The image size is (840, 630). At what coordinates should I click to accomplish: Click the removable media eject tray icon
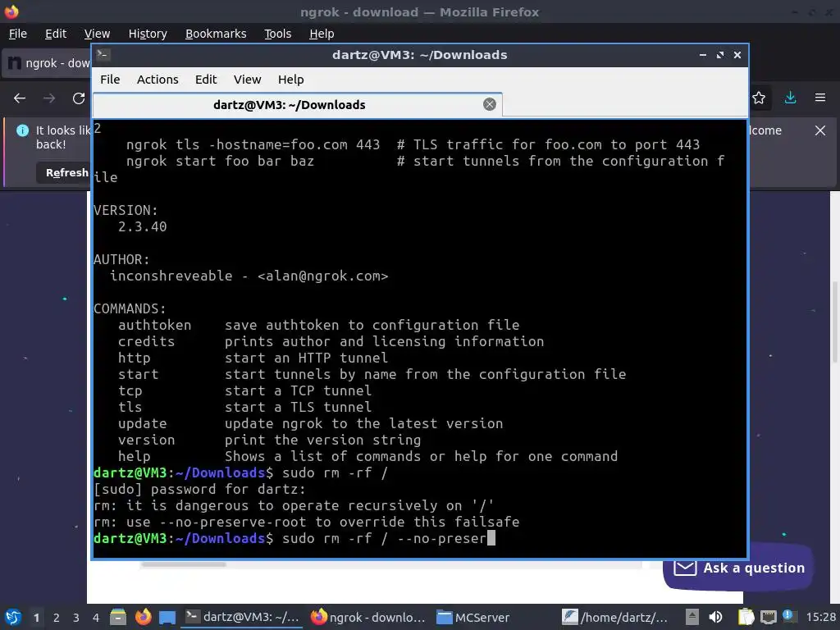(x=692, y=617)
